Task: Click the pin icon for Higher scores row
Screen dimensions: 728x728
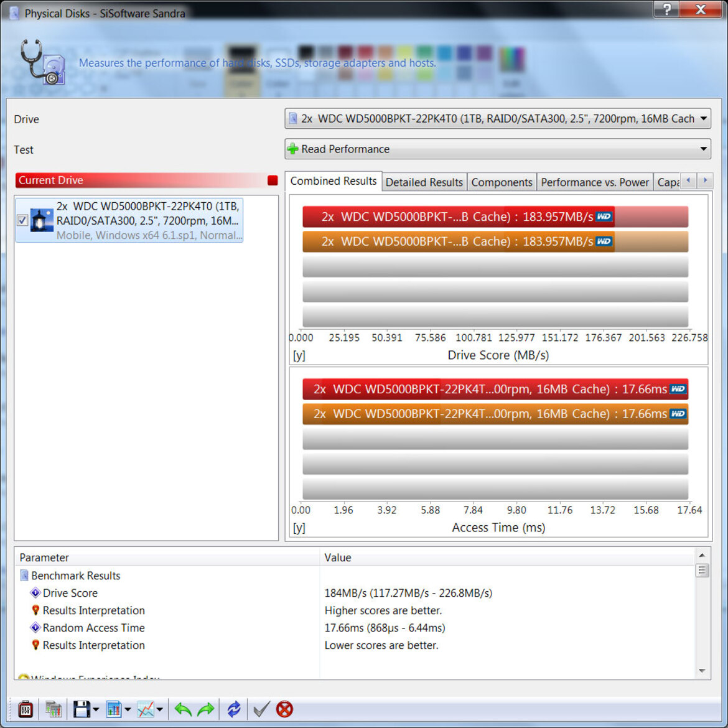Action: (x=35, y=610)
